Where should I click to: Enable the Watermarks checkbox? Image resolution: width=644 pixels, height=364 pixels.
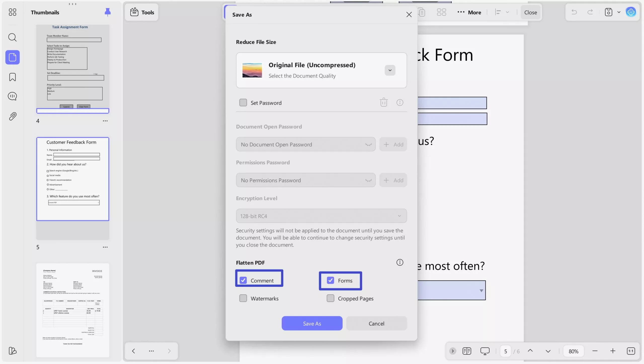(x=243, y=298)
